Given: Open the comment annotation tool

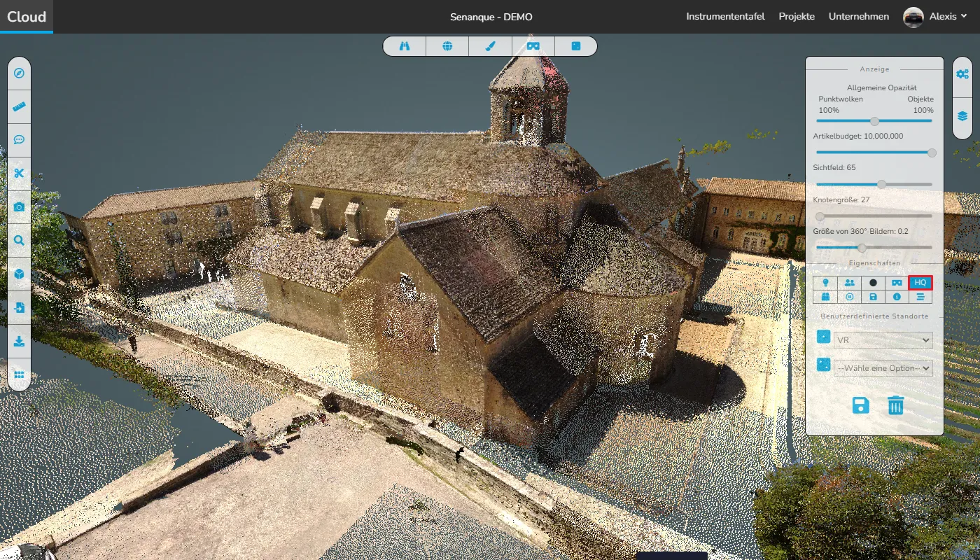Looking at the screenshot, I should tap(19, 139).
